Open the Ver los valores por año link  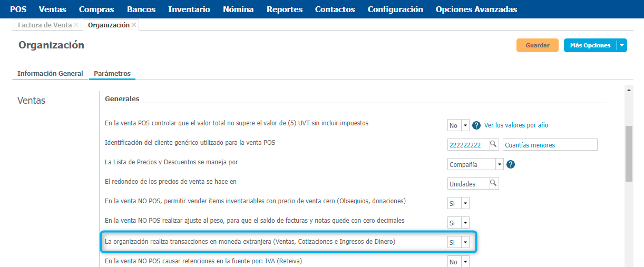click(516, 125)
